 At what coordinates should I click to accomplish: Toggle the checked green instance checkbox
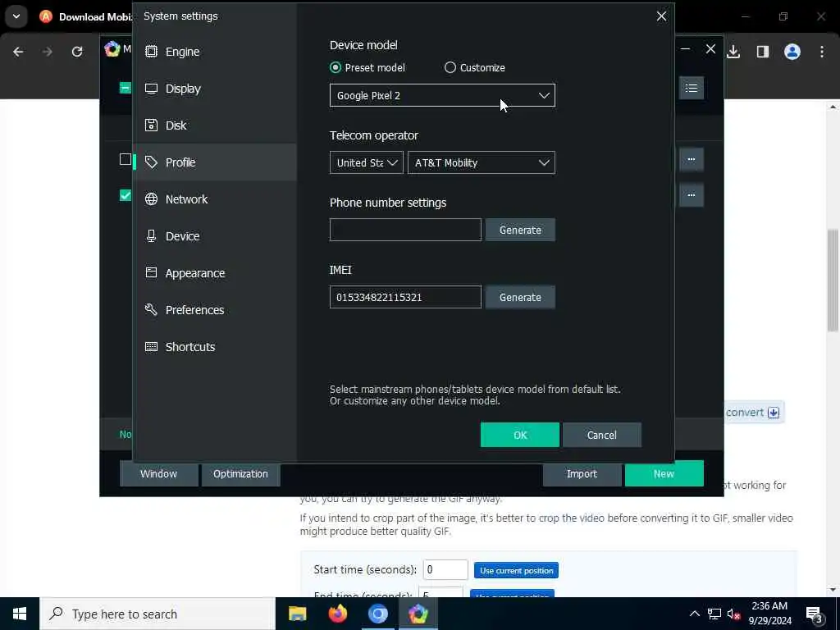tap(126, 195)
